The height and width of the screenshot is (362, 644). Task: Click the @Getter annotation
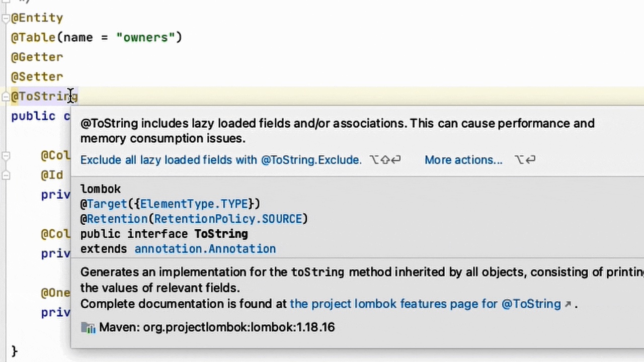pos(37,57)
